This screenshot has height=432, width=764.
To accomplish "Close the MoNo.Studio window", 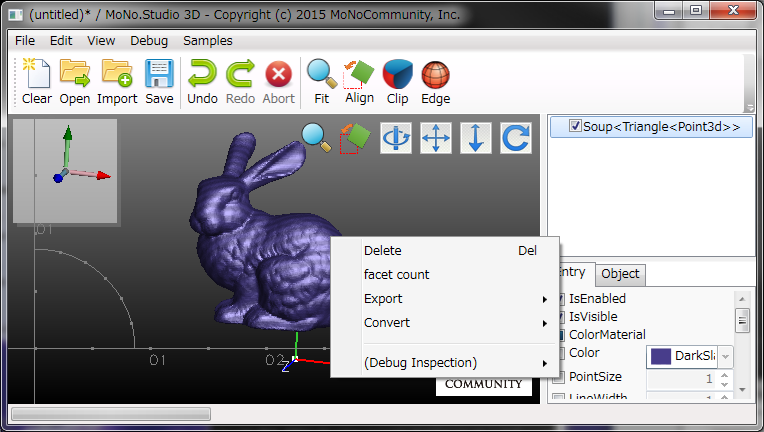I will (733, 10).
